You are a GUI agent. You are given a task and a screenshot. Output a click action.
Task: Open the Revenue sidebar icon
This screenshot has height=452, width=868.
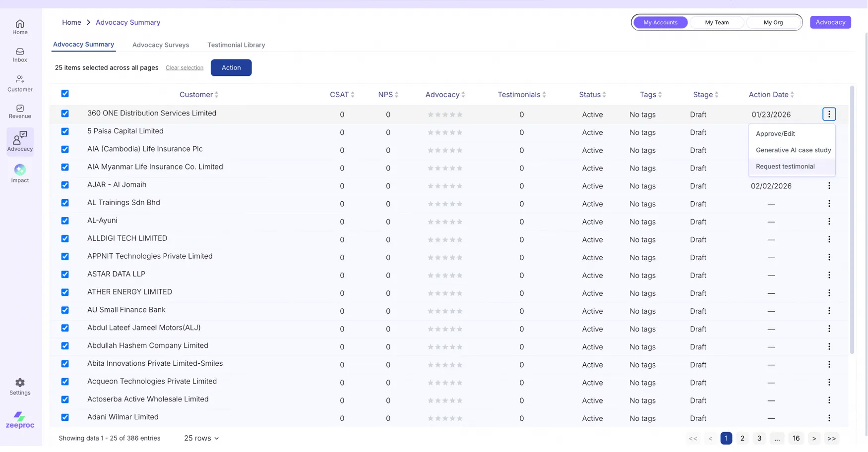20,111
